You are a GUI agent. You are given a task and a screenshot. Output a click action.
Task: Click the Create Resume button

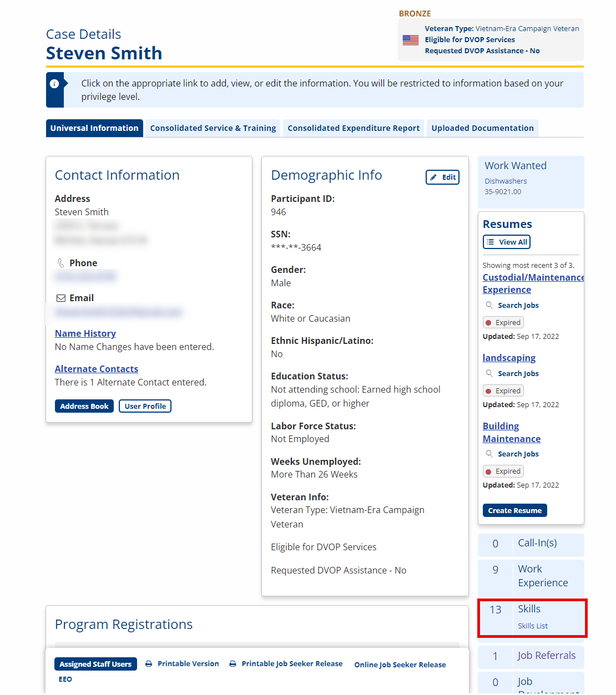tap(515, 510)
